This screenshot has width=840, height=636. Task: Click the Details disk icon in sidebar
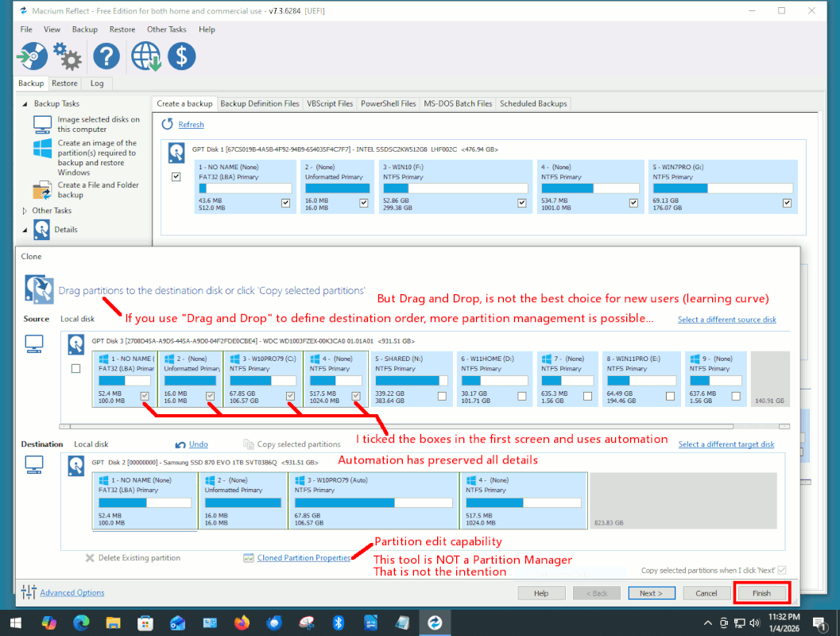point(42,229)
